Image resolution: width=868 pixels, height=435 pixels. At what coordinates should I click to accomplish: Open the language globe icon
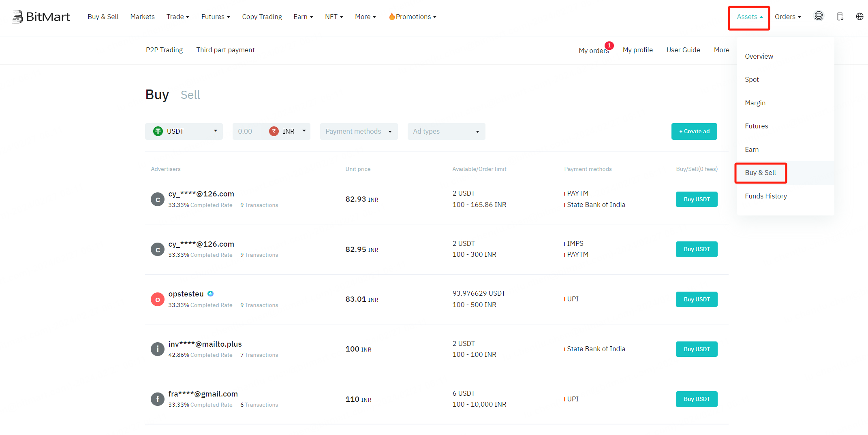pos(859,17)
